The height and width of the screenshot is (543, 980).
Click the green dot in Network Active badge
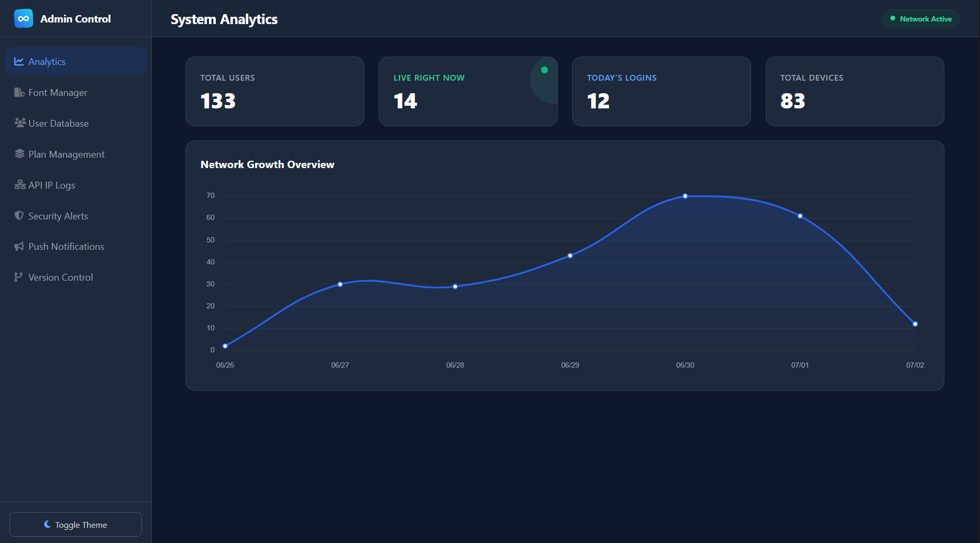click(x=893, y=18)
